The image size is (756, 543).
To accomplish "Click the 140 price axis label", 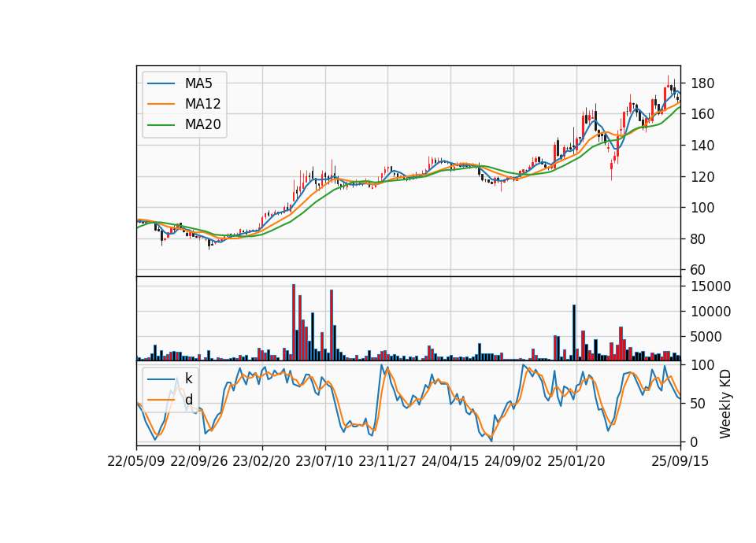I will point(702,146).
